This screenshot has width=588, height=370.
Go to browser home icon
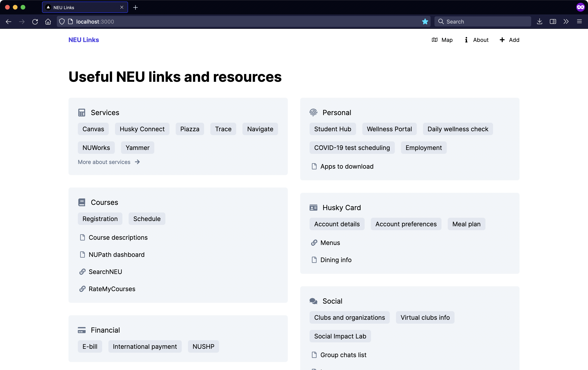[48, 21]
